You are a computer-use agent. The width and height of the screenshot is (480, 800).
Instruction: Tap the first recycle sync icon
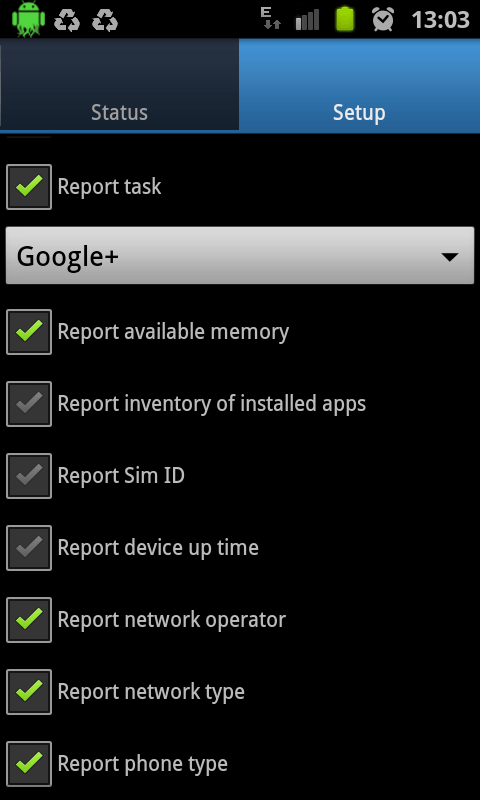point(67,21)
